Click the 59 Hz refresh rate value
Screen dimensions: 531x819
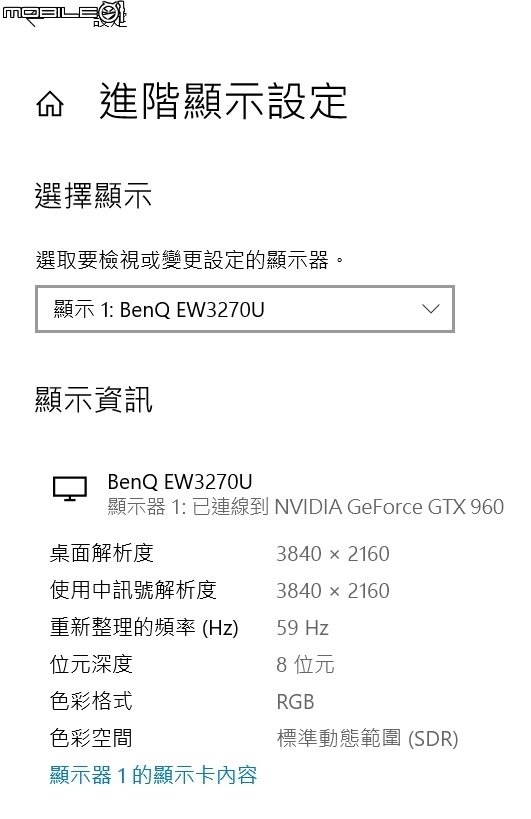302,628
